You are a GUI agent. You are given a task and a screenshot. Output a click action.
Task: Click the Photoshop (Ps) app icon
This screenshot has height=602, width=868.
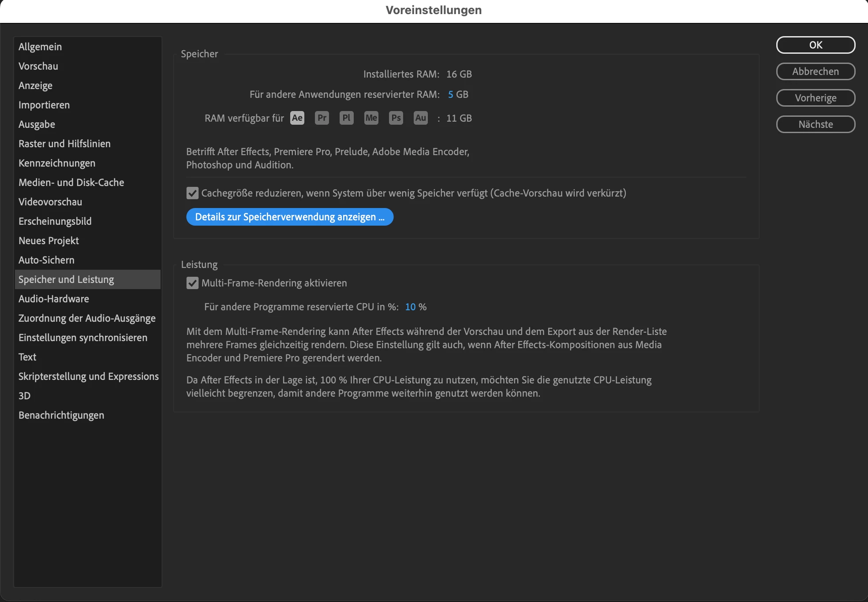(x=396, y=118)
